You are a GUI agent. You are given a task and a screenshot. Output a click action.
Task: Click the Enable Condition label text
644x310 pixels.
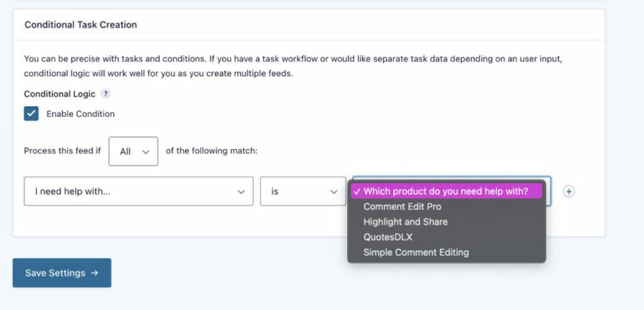[80, 114]
